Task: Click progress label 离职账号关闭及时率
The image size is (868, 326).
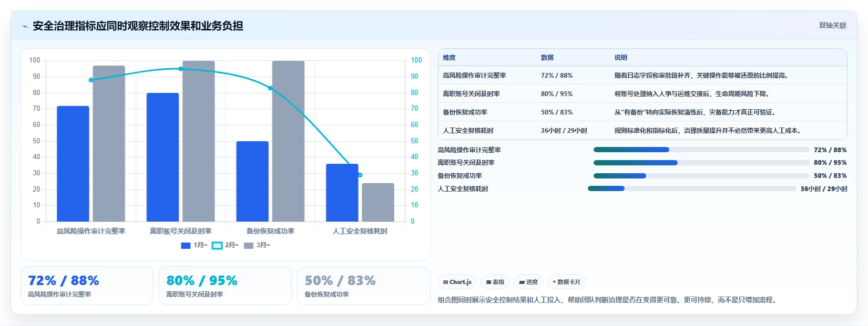Action: tap(466, 163)
